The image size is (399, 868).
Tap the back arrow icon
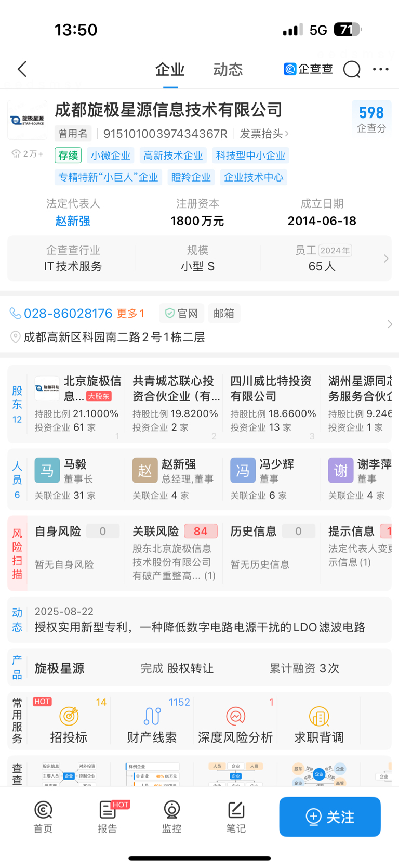[22, 69]
